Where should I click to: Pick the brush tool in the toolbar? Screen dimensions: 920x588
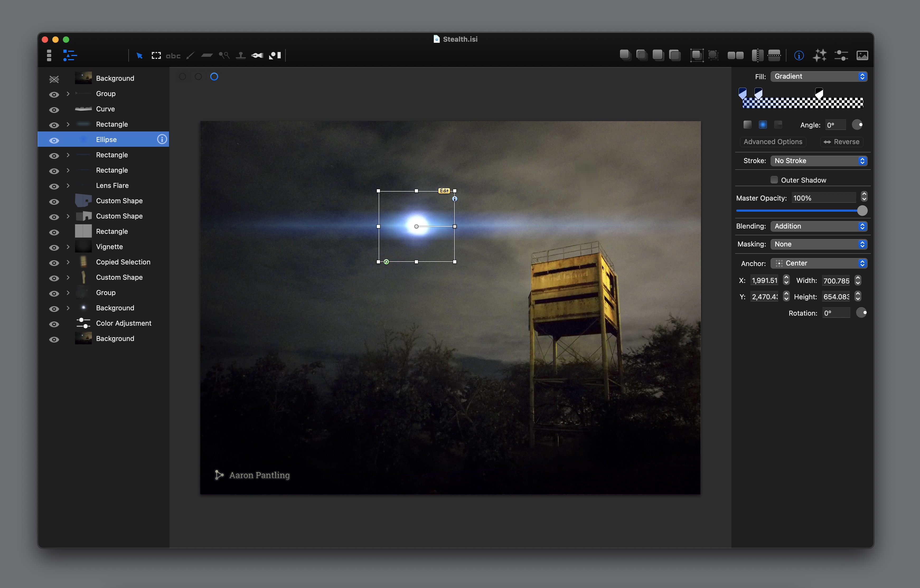190,56
